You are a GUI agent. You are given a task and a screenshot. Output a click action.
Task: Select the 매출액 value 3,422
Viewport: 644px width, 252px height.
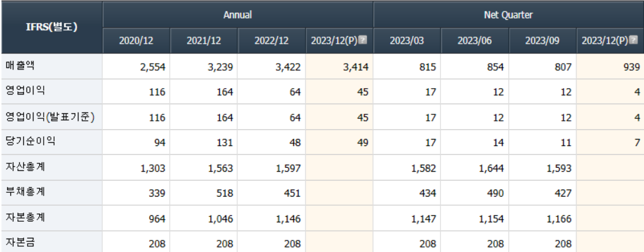pos(289,67)
